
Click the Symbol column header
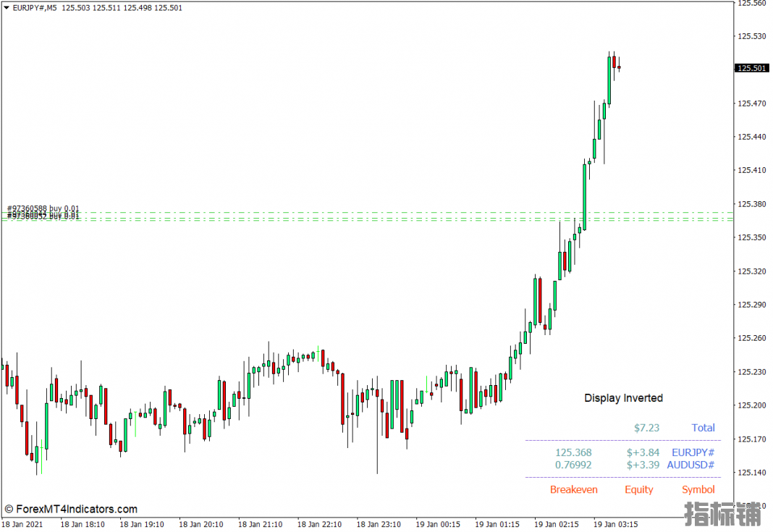pos(698,490)
